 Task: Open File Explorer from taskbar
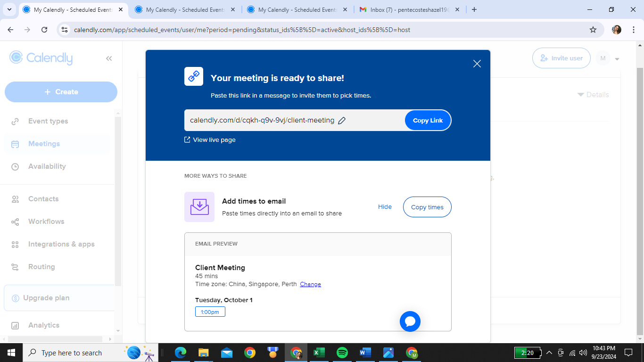click(x=204, y=353)
